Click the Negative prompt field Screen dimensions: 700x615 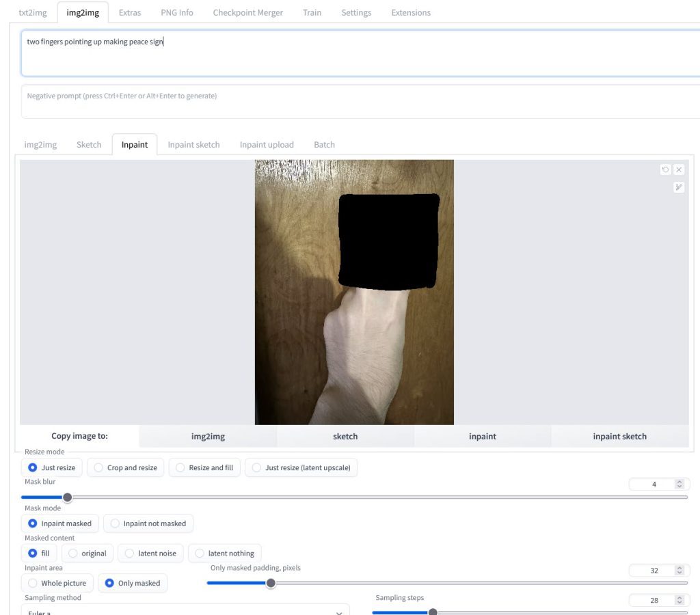pyautogui.click(x=360, y=101)
